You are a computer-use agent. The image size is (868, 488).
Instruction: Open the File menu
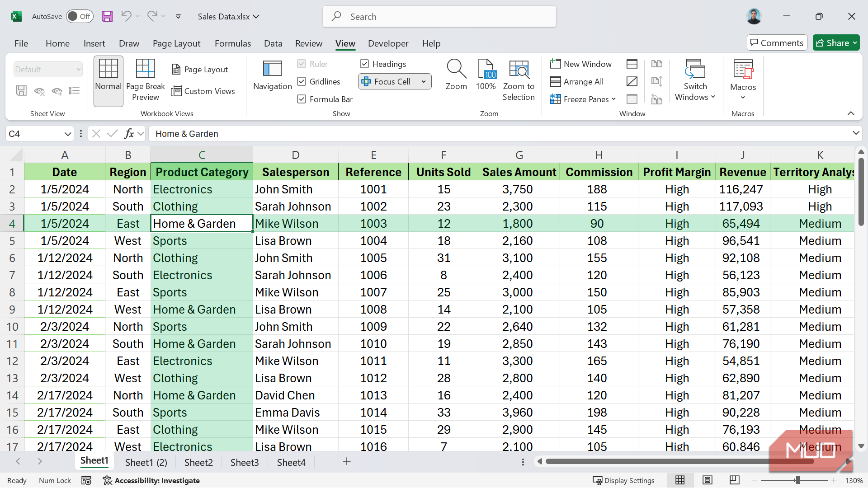[x=21, y=43]
